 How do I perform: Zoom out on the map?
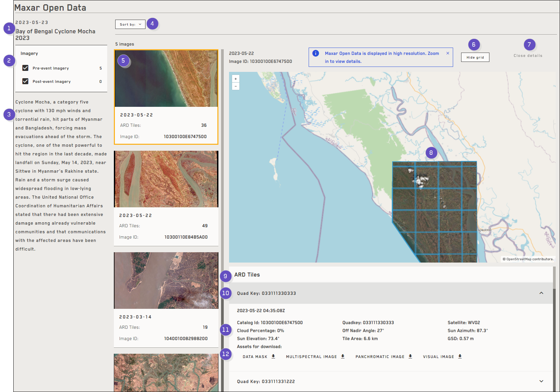coord(236,86)
